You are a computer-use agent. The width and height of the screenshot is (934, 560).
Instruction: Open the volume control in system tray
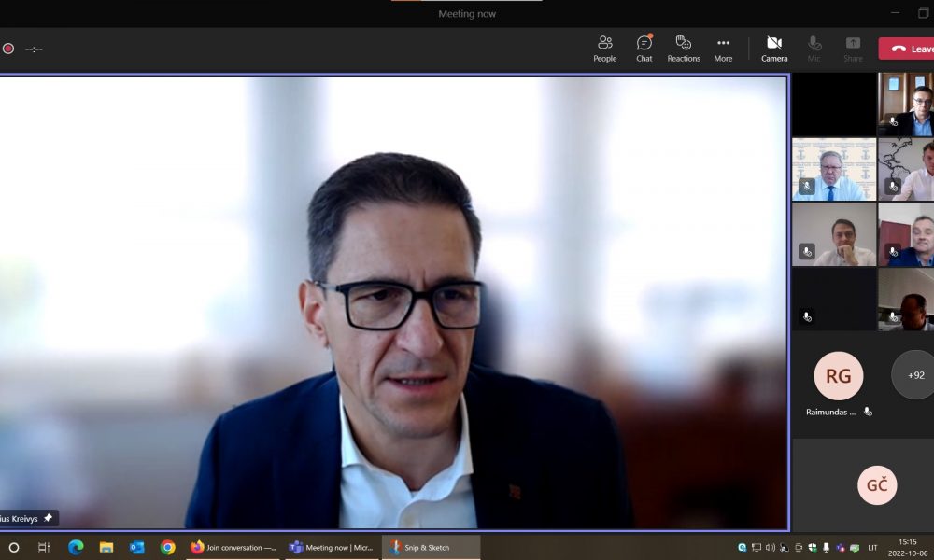pos(771,548)
